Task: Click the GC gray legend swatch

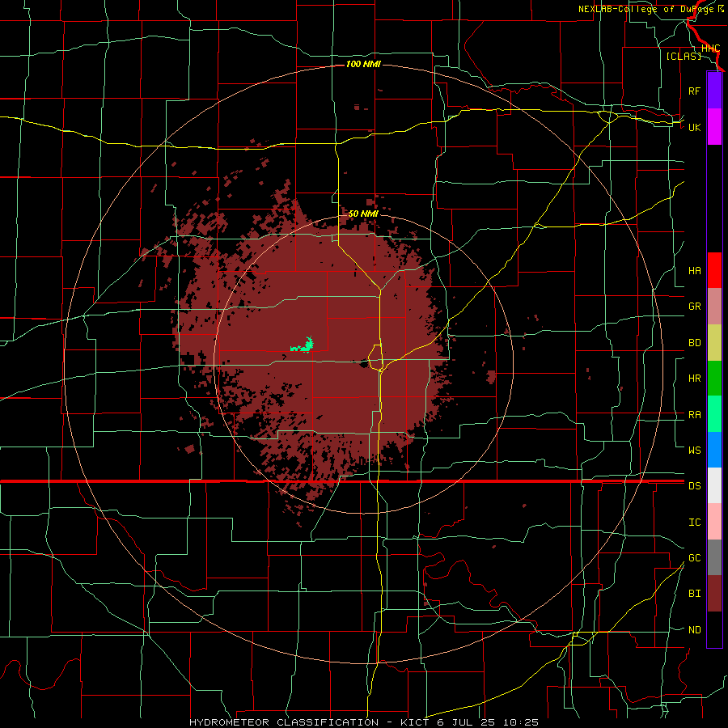Action: point(714,557)
